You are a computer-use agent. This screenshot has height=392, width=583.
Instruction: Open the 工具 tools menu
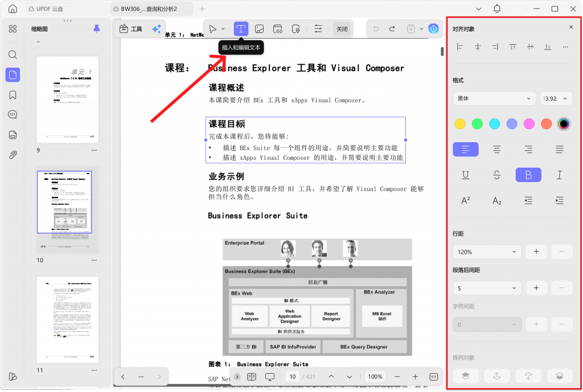[x=131, y=28]
